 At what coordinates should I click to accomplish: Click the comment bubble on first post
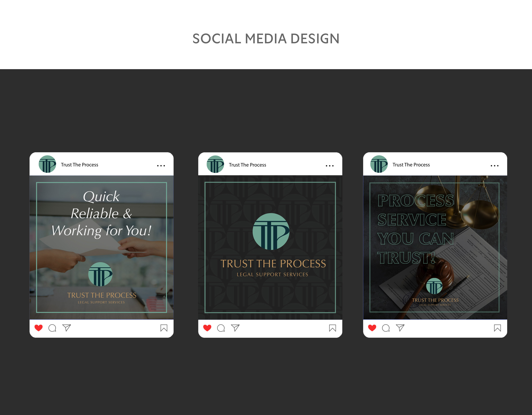click(x=52, y=328)
